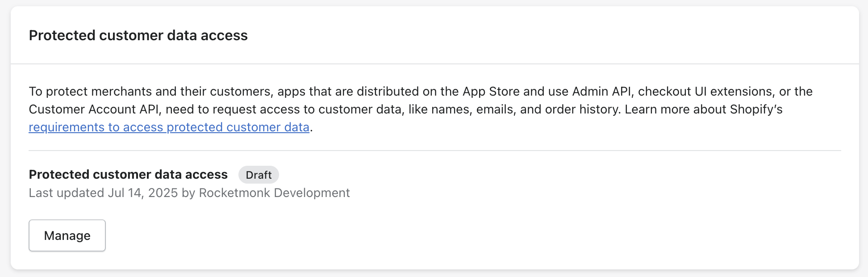Click the Draft status badge
The image size is (868, 277).
(x=259, y=175)
